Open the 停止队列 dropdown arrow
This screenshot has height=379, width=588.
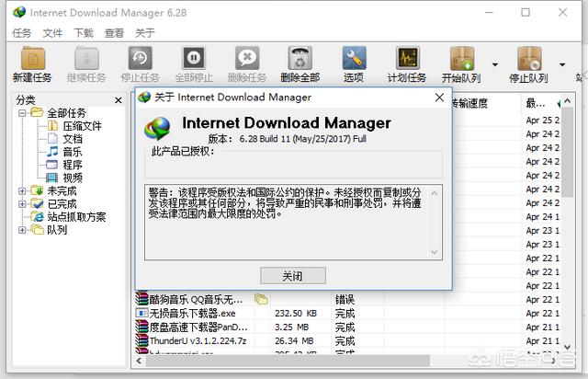pos(562,64)
